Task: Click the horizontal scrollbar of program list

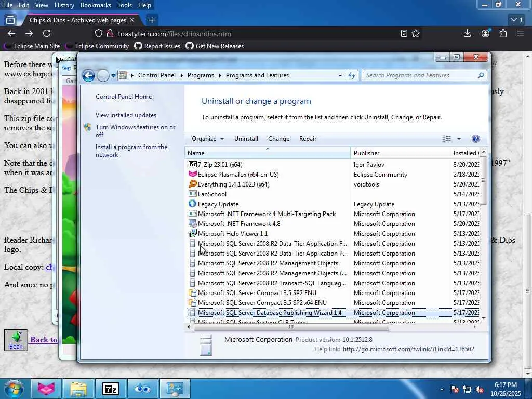Action: pyautogui.click(x=291, y=327)
